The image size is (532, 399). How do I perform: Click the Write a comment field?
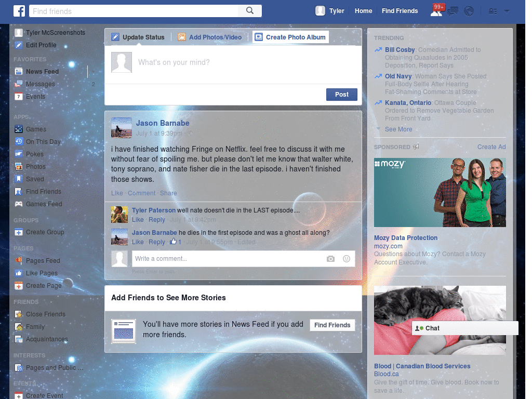coord(228,259)
